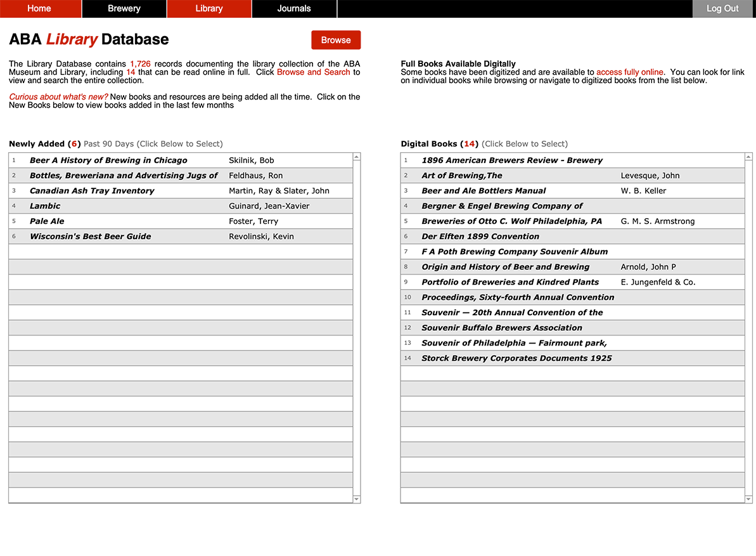Click the red Browse button
The height and width of the screenshot is (556, 756).
pyautogui.click(x=336, y=39)
